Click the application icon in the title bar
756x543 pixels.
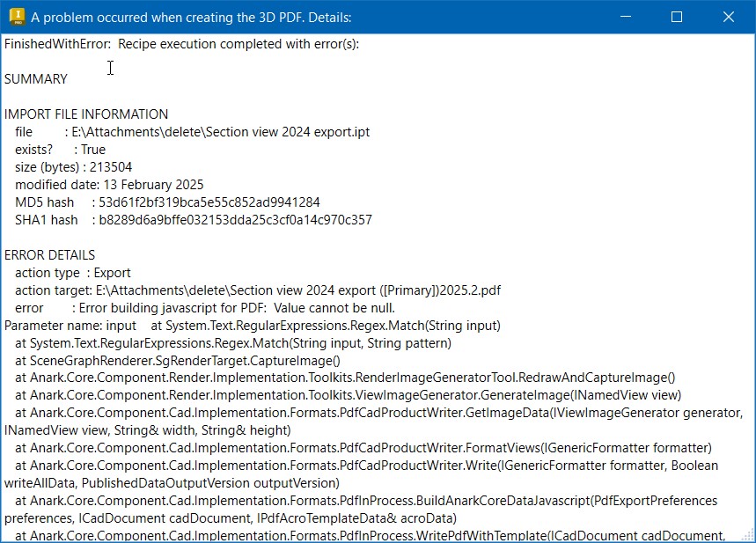coord(15,17)
